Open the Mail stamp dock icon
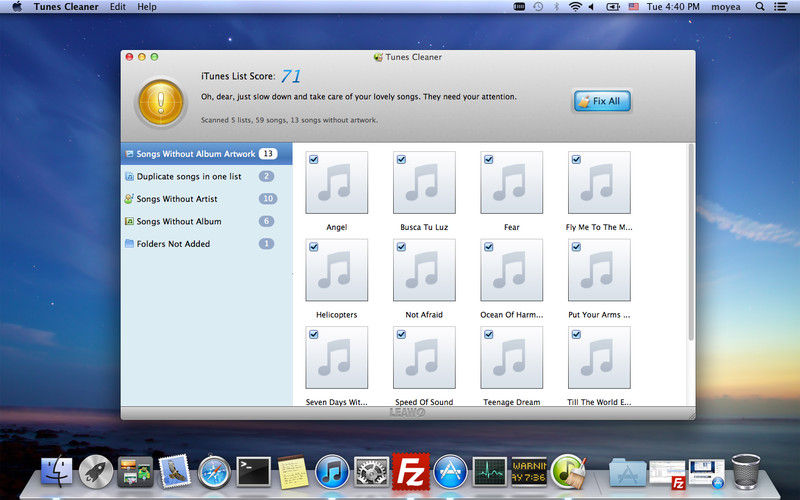Viewport: 800px width, 500px height. (x=174, y=472)
